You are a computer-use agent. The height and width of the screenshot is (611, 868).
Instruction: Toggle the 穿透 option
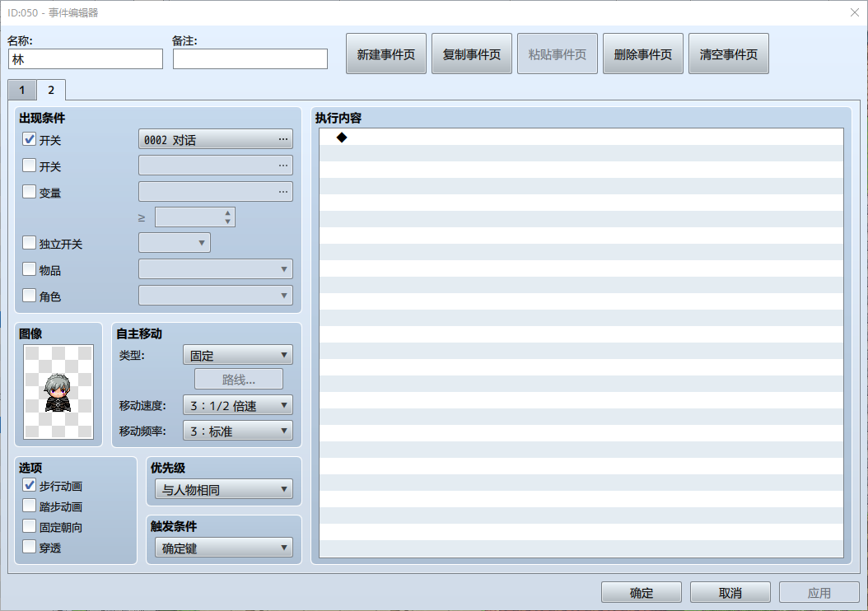30,547
